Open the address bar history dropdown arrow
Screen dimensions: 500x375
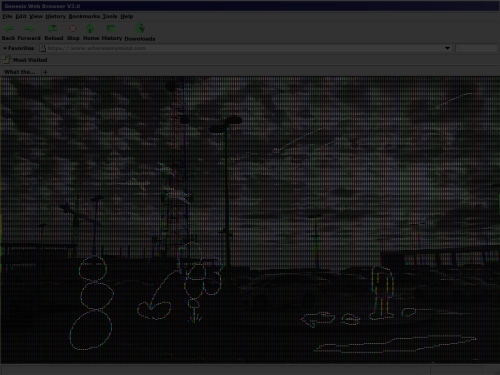click(x=447, y=48)
